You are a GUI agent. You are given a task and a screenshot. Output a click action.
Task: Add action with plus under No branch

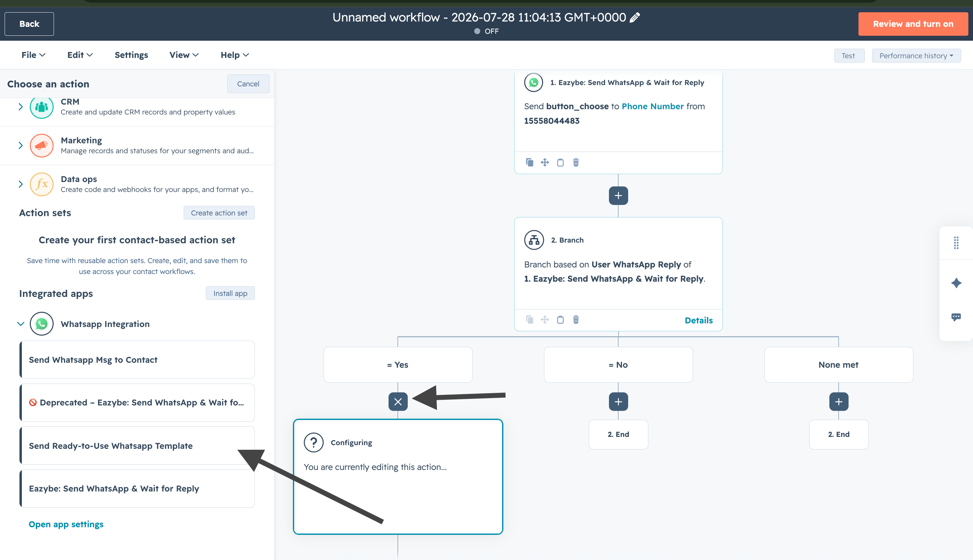pos(618,401)
